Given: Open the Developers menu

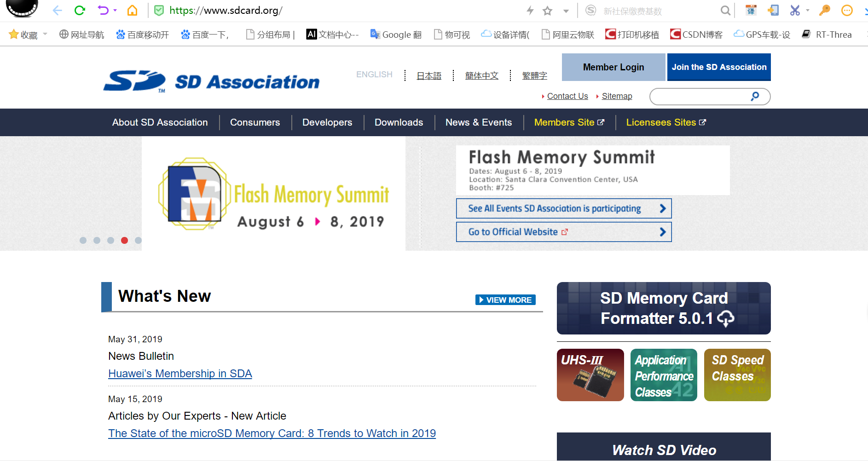Looking at the screenshot, I should (x=327, y=122).
